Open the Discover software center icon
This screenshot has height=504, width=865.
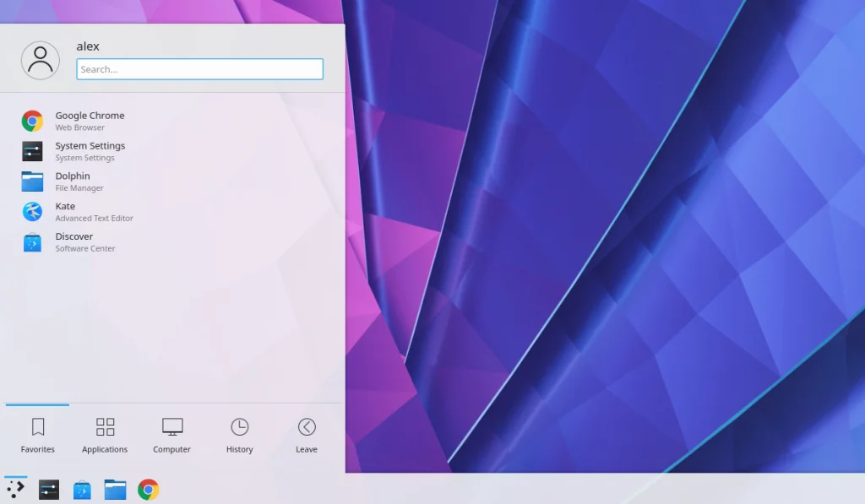pos(31,241)
